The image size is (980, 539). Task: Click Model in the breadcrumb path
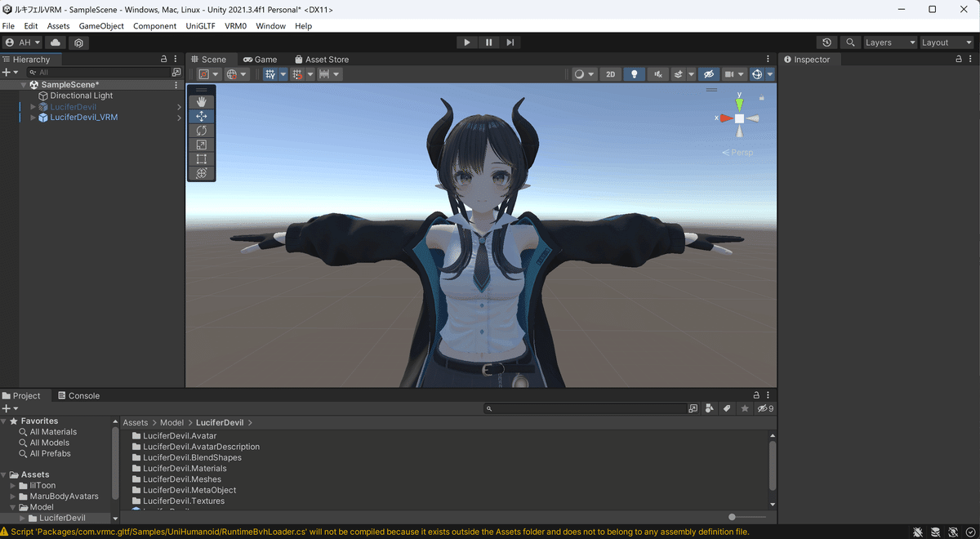point(171,423)
